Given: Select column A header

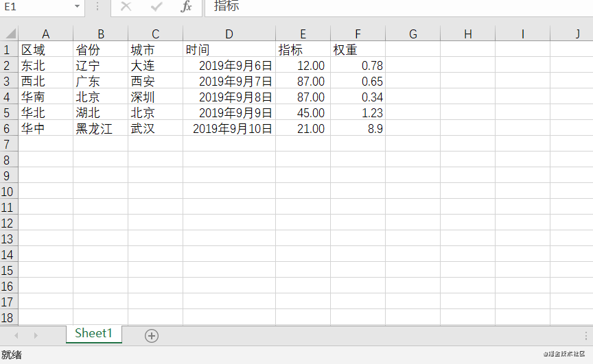Looking at the screenshot, I should 46,34.
